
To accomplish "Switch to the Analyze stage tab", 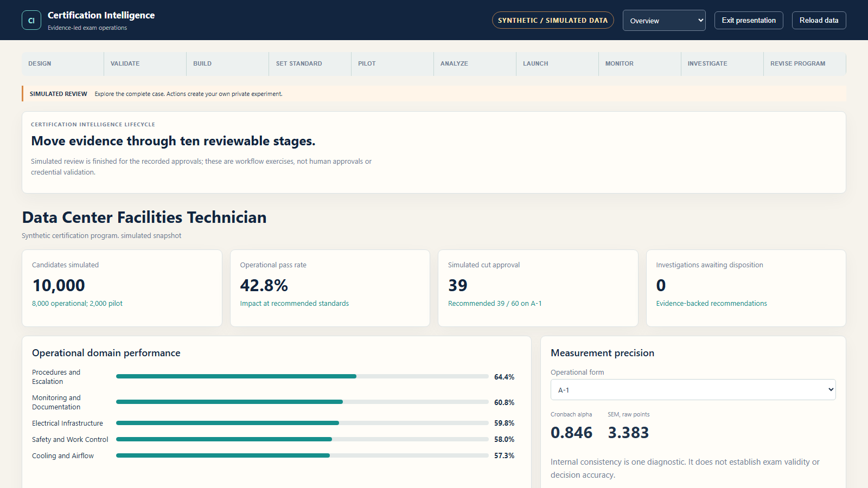I will pos(475,63).
